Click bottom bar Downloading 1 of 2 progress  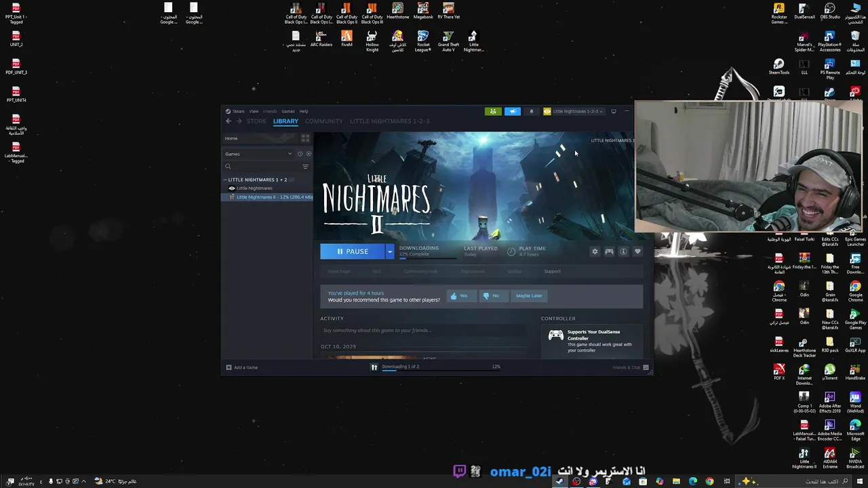pyautogui.click(x=441, y=367)
